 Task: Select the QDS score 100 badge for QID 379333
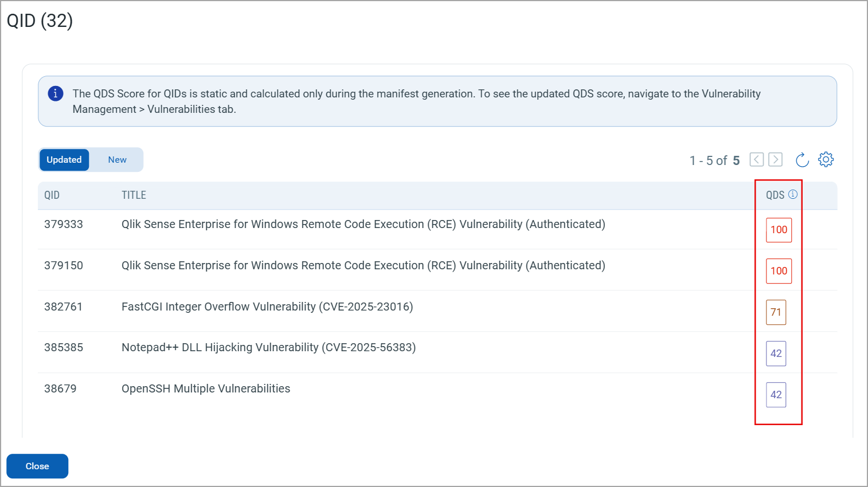(x=779, y=230)
